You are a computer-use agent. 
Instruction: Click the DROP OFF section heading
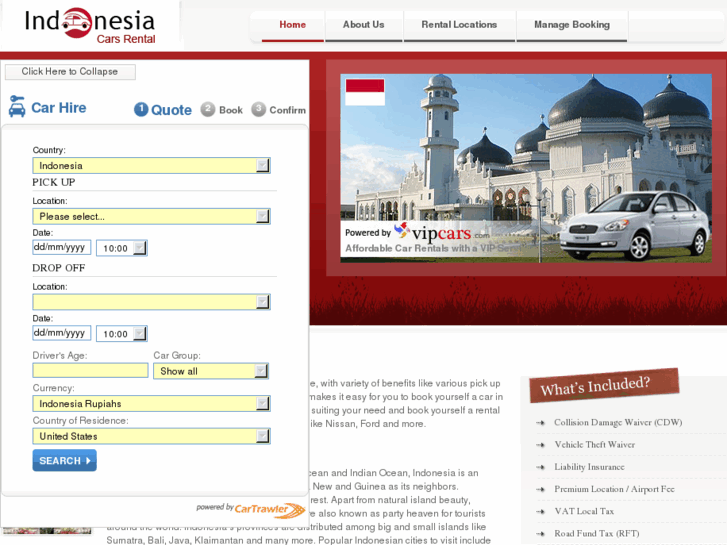pyautogui.click(x=58, y=268)
